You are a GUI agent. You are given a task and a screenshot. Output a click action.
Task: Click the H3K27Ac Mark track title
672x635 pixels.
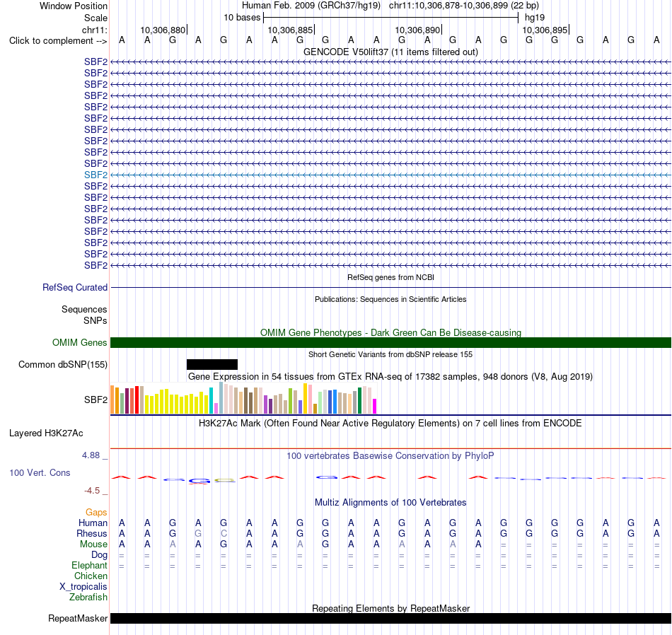click(390, 424)
